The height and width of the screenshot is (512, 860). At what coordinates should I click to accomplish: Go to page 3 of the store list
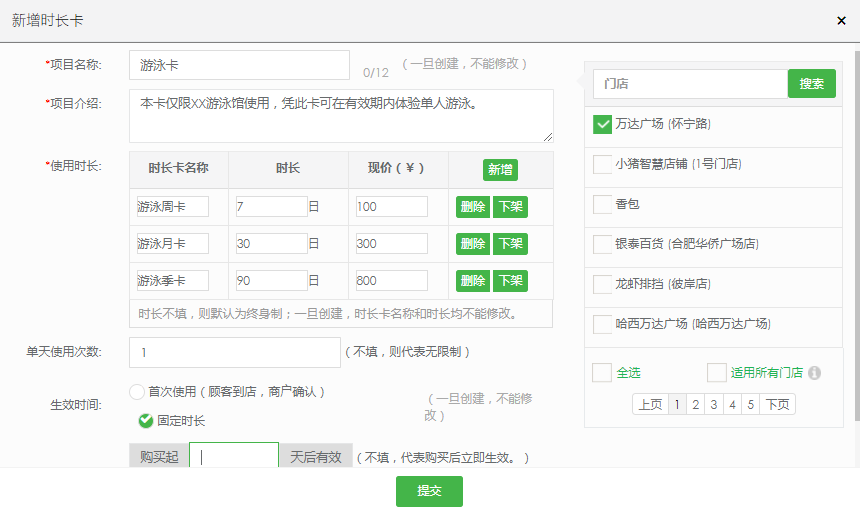713,404
